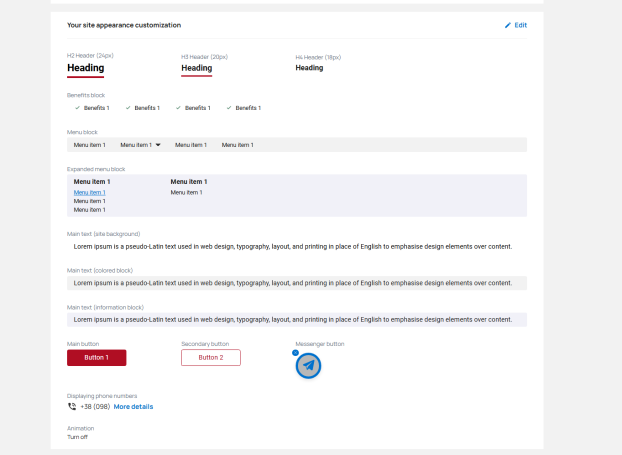622x455 pixels.
Task: Click the Benefits block label
Action: point(86,95)
